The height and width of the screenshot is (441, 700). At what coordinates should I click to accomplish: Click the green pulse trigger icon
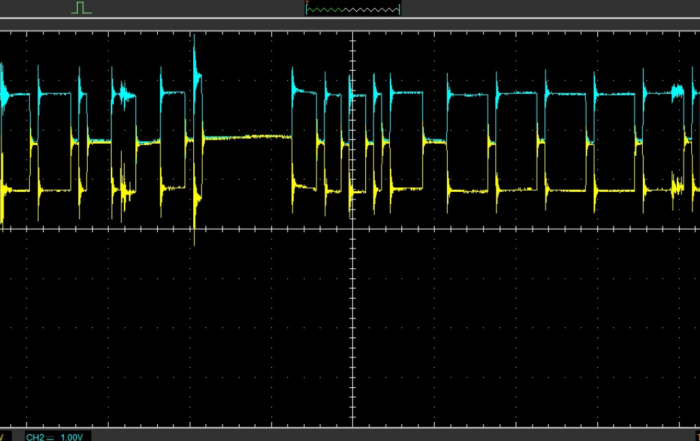[81, 8]
